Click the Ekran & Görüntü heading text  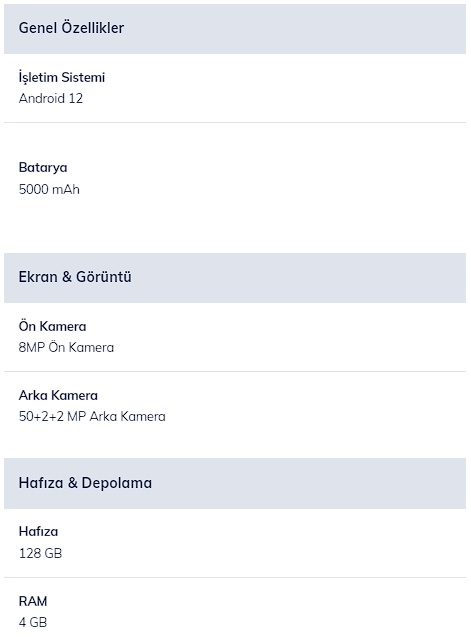pyautogui.click(x=75, y=277)
